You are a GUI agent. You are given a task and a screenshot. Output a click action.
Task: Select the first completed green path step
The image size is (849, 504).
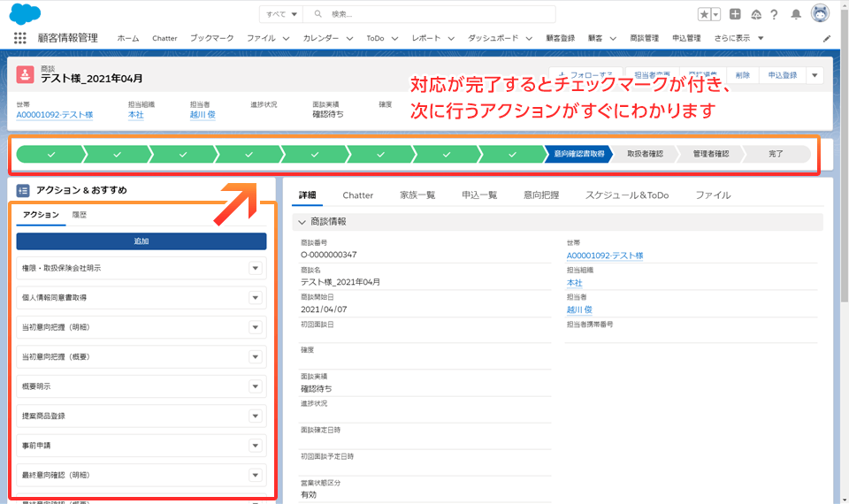[50, 154]
